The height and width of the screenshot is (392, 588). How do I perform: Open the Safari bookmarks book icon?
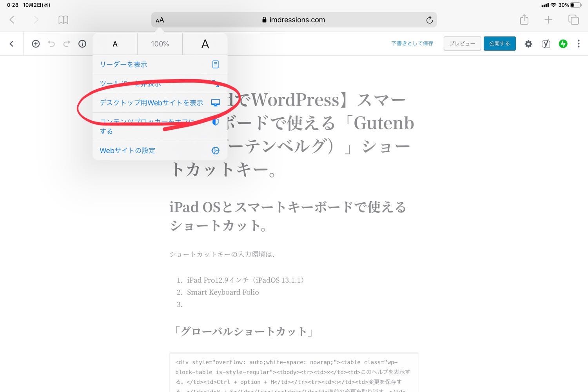point(63,20)
